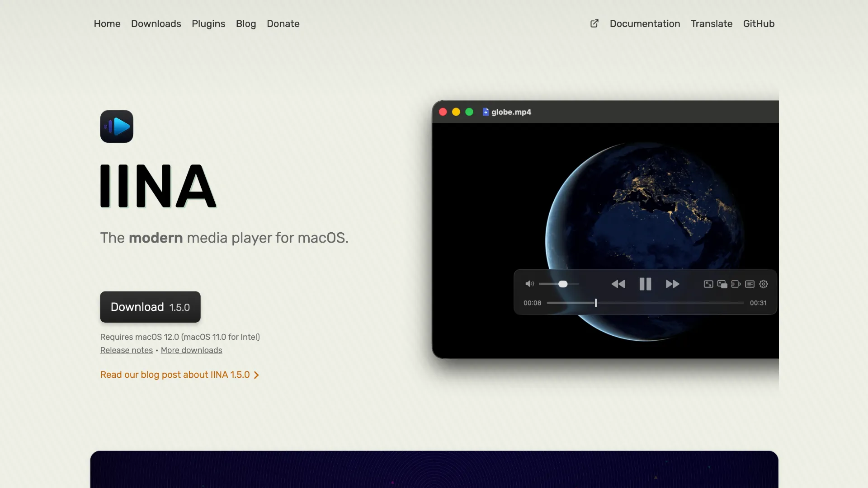Open the Documentation link
Image resolution: width=868 pixels, height=488 pixels.
(x=645, y=23)
